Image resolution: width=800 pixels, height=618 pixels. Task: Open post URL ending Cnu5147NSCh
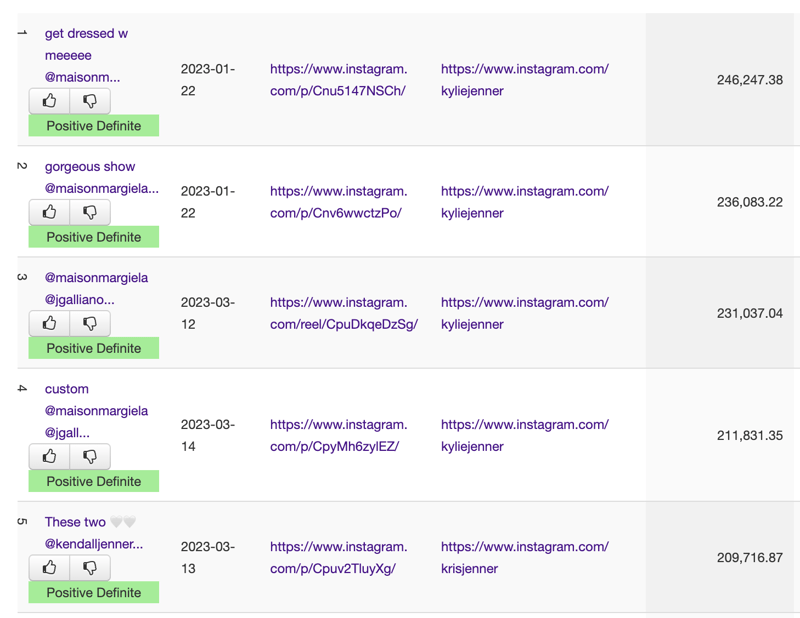pyautogui.click(x=338, y=80)
